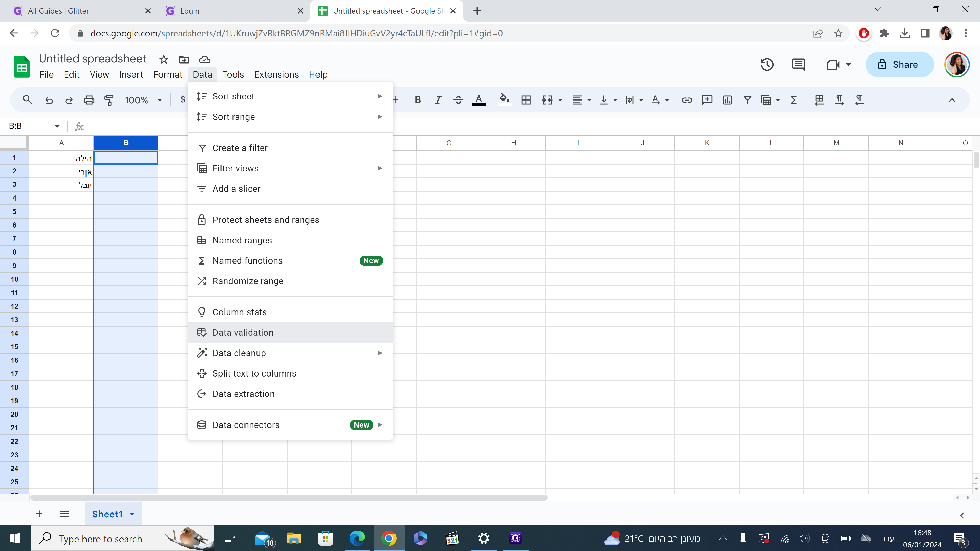Click the move to folder icon
The height and width of the screenshot is (551, 980).
click(x=184, y=59)
